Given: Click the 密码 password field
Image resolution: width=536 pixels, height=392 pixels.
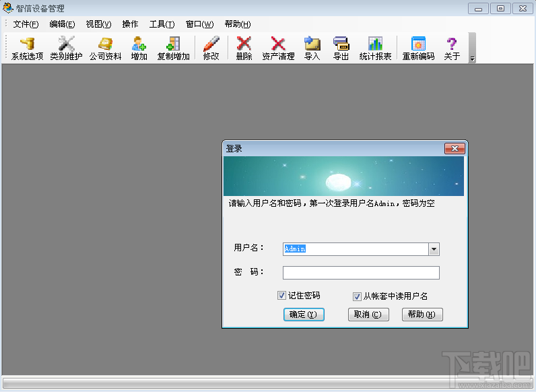Looking at the screenshot, I should point(361,273).
